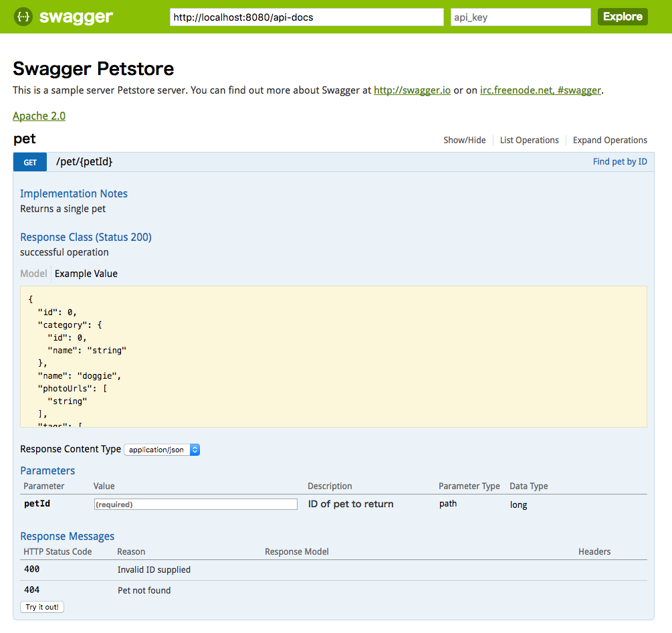
Task: Click the Response Class (Status 200) heading
Action: [x=86, y=237]
